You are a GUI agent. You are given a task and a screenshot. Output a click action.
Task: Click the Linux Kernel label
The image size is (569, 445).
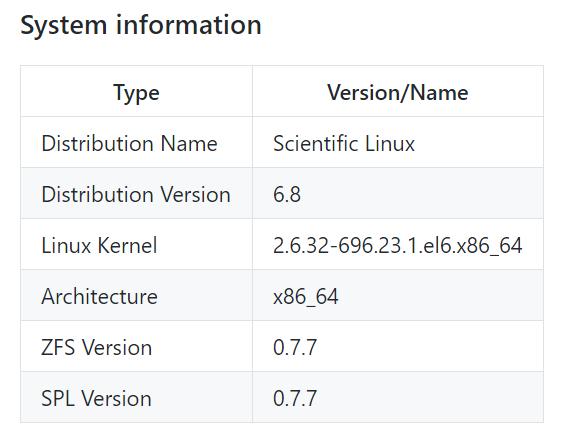pos(99,245)
